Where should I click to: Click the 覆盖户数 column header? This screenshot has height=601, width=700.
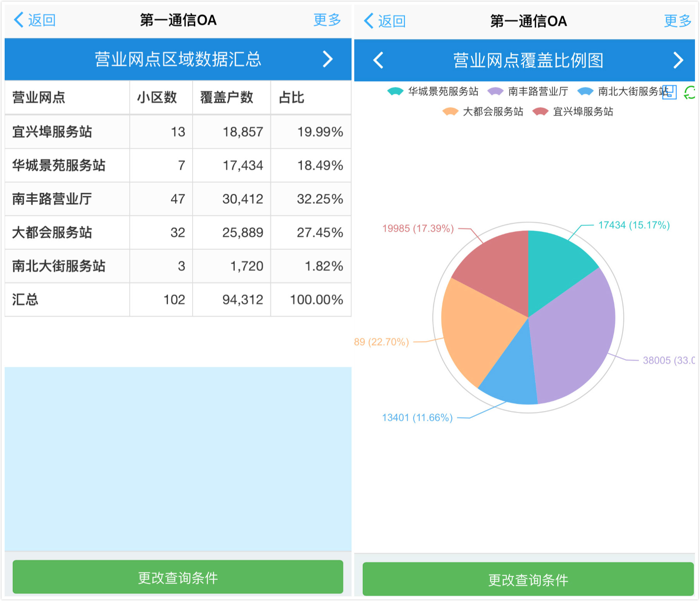227,97
